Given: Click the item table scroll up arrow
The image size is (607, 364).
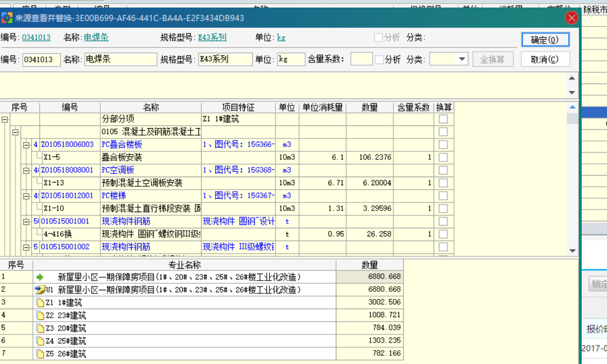Looking at the screenshot, I should (572, 107).
